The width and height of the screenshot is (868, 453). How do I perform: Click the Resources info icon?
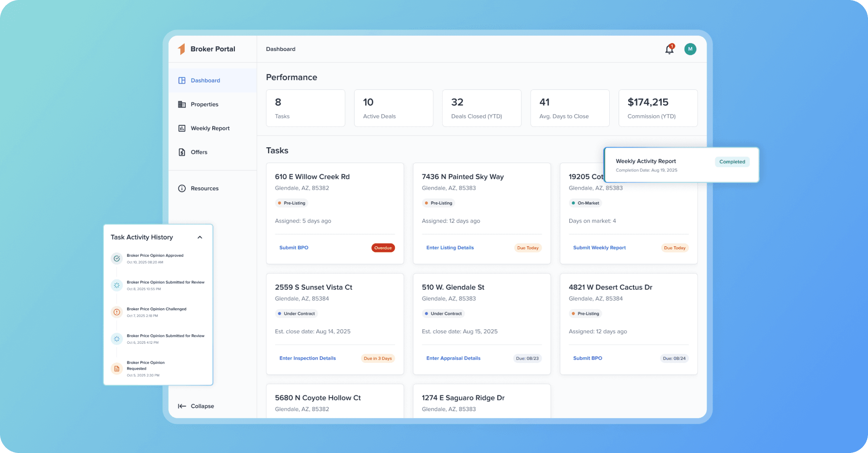[182, 188]
